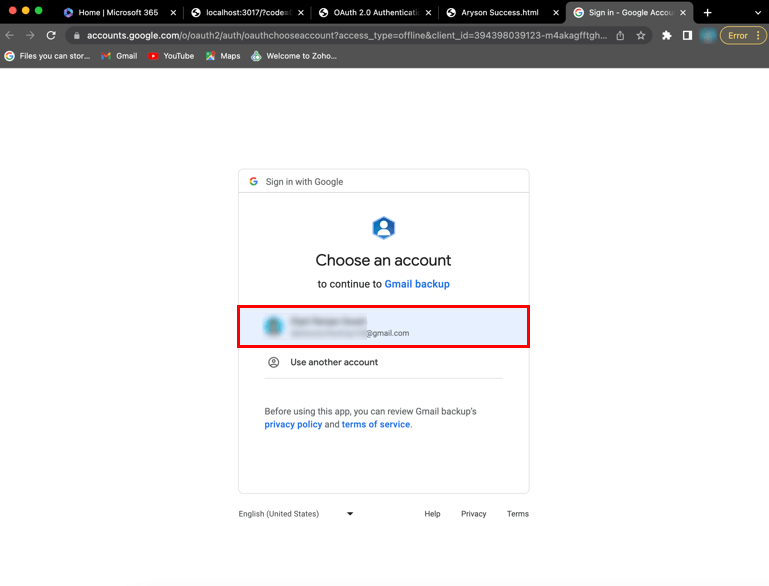Toggle the browser side panel
Screen dimensions: 769x586
[x=687, y=35]
